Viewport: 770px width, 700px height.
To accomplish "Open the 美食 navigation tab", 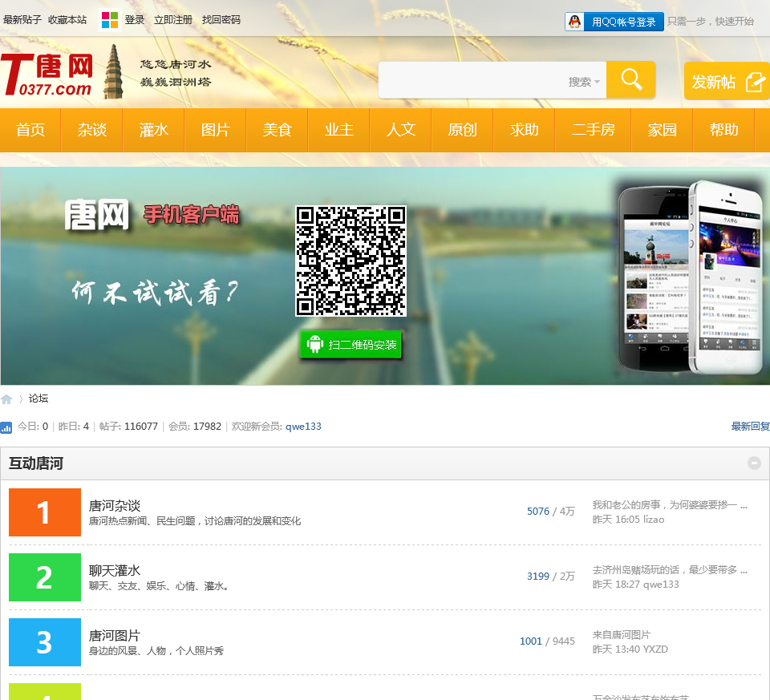I will click(278, 130).
